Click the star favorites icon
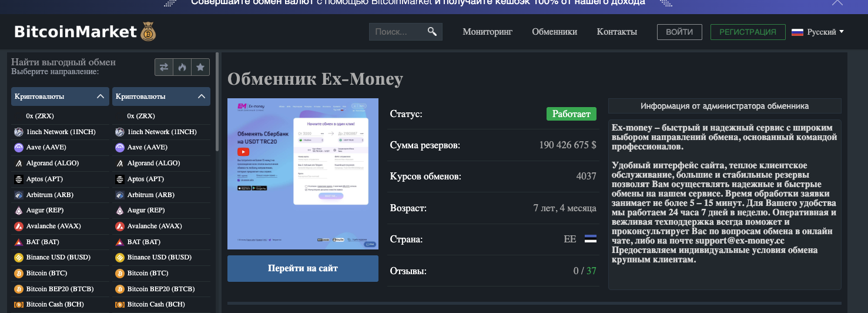 [x=200, y=67]
